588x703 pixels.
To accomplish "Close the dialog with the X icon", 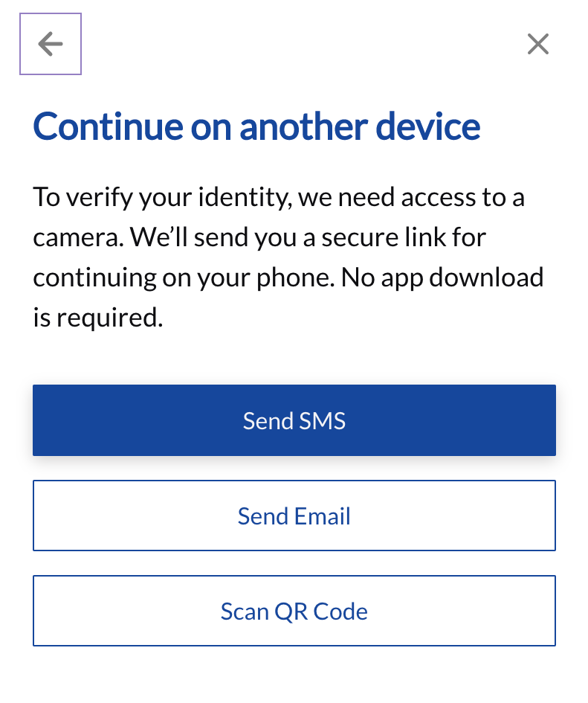I will click(x=537, y=44).
